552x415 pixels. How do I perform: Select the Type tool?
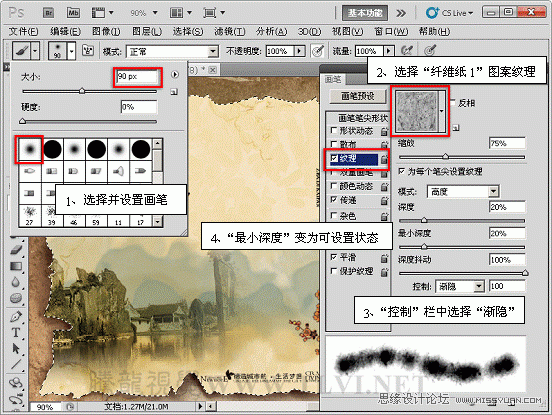(x=15, y=333)
